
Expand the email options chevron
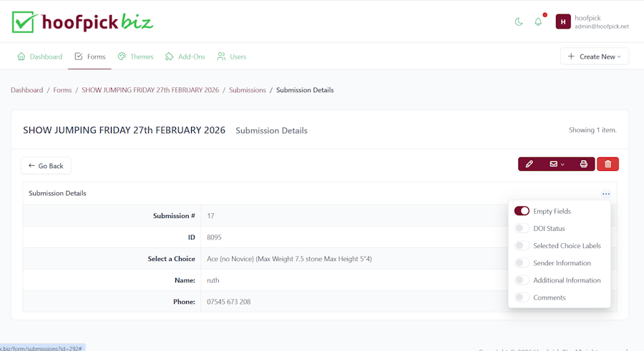click(562, 164)
